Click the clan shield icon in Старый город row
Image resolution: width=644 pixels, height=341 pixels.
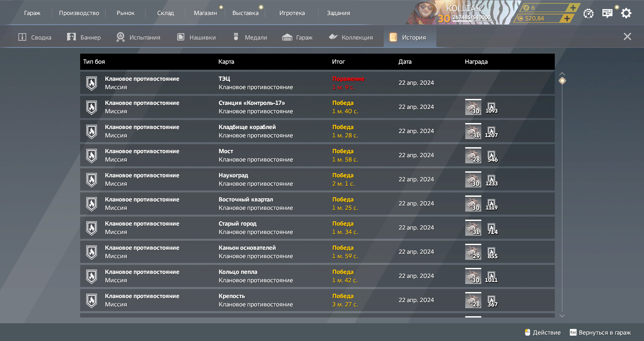point(92,228)
